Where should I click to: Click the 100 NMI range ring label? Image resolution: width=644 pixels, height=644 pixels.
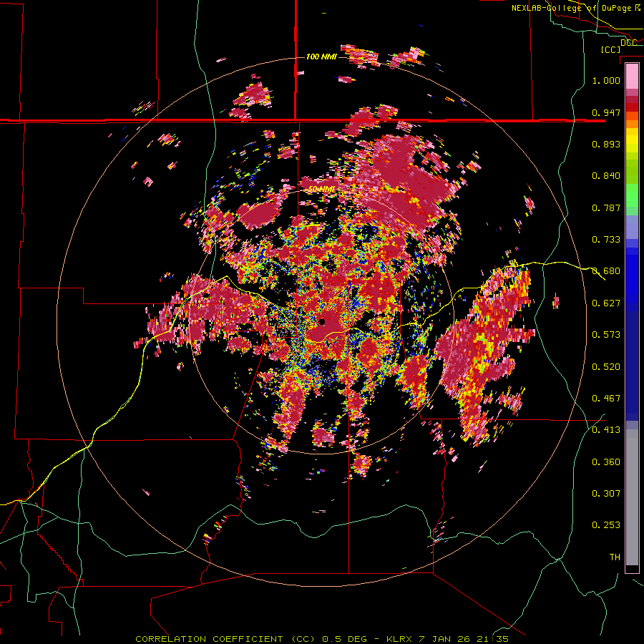321,57
